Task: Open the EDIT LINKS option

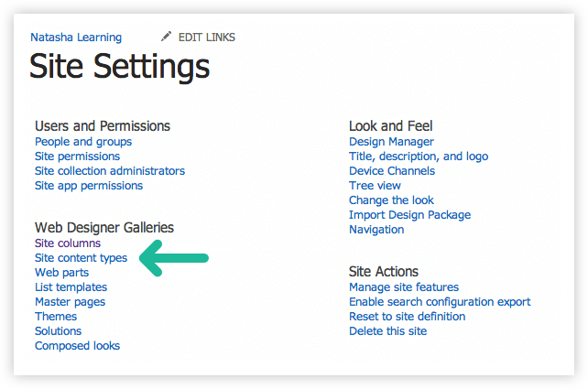Action: [207, 38]
